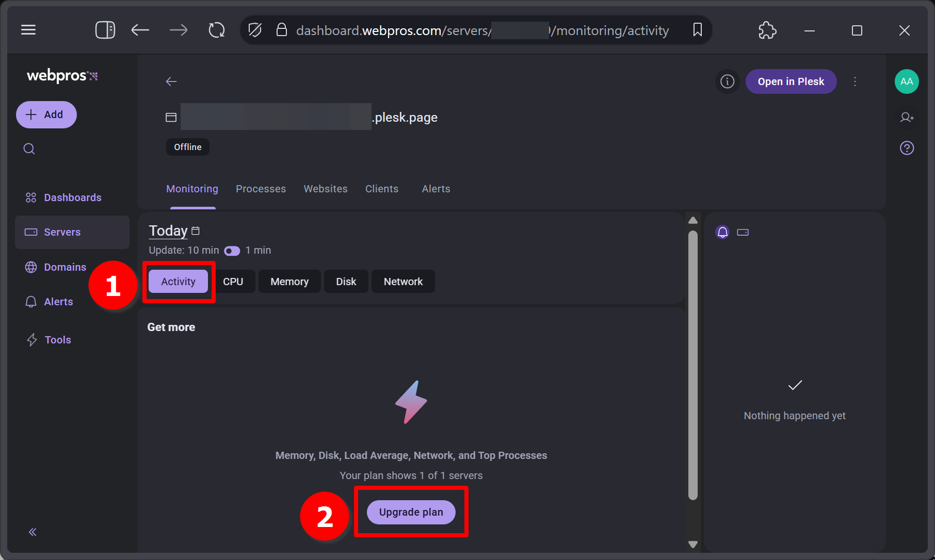Open Tools in the sidebar

tap(49, 340)
